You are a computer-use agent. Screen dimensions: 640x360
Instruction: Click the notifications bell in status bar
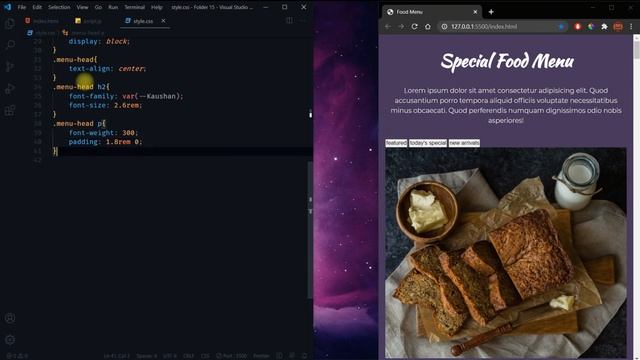point(304,356)
